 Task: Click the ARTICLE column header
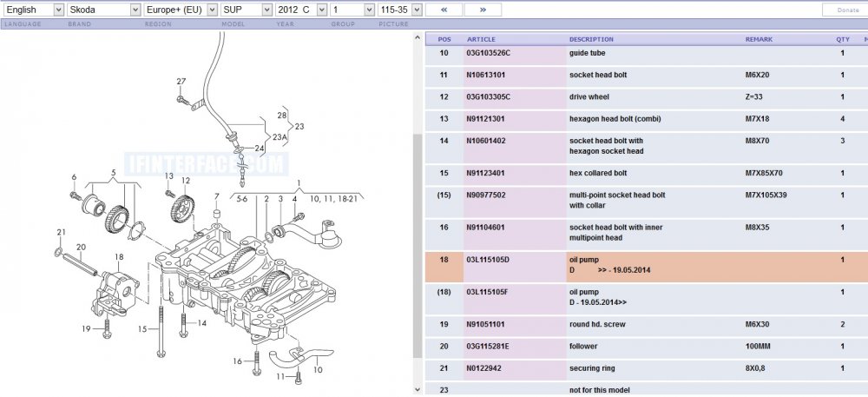tap(481, 39)
